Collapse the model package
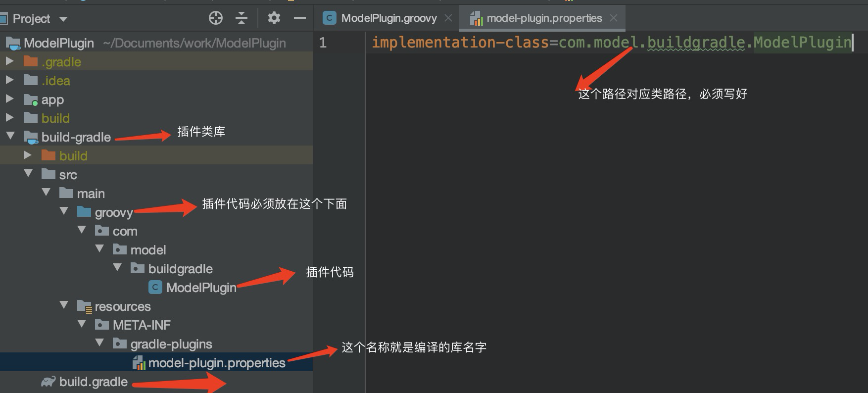868x393 pixels. (x=99, y=248)
